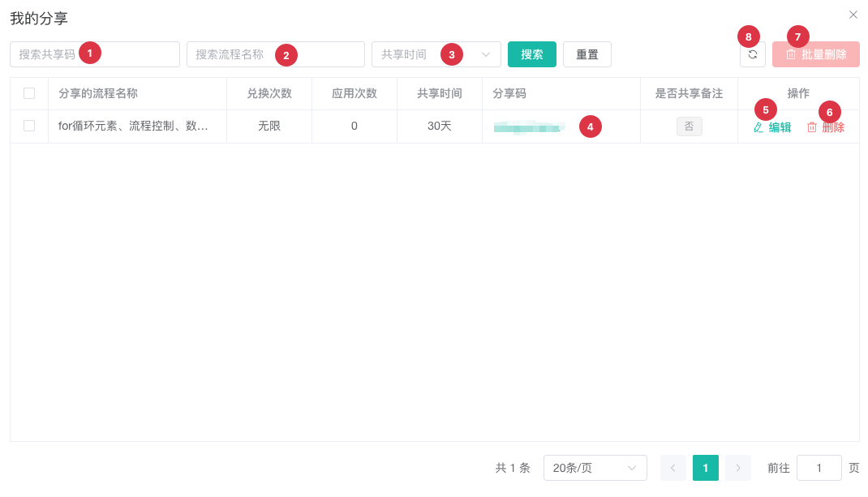The height and width of the screenshot is (497, 868).
Task: Click the 重置 button
Action: point(587,54)
